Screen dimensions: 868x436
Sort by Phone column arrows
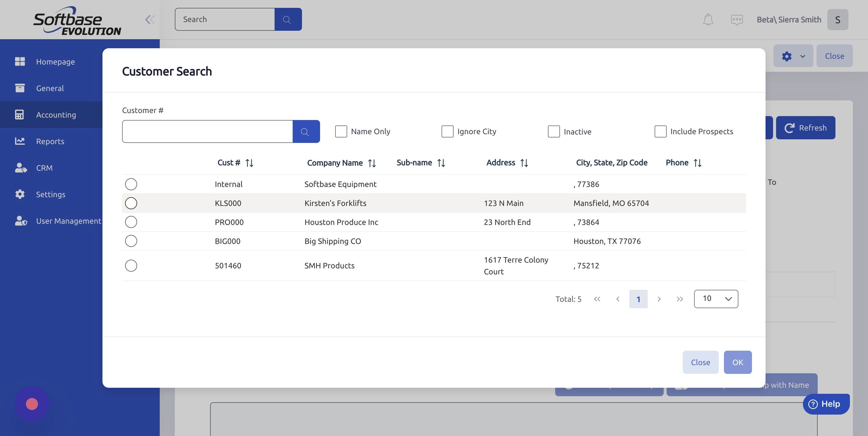click(697, 163)
